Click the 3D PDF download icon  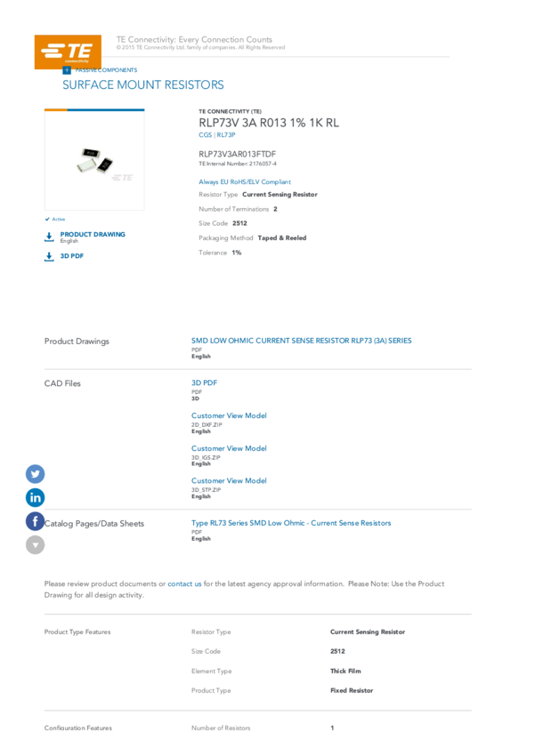point(49,256)
